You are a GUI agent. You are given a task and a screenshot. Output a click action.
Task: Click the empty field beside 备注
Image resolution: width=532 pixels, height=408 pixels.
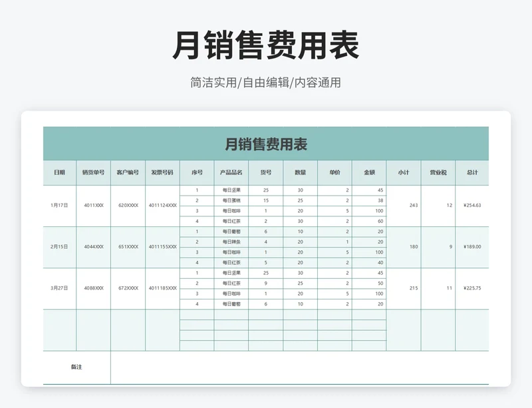pyautogui.click(x=300, y=367)
